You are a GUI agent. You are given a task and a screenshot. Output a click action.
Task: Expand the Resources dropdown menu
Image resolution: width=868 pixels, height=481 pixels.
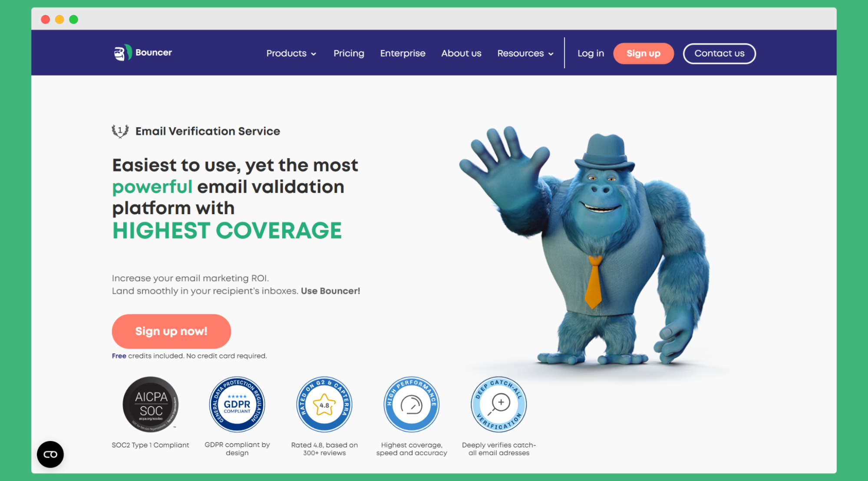(x=525, y=53)
